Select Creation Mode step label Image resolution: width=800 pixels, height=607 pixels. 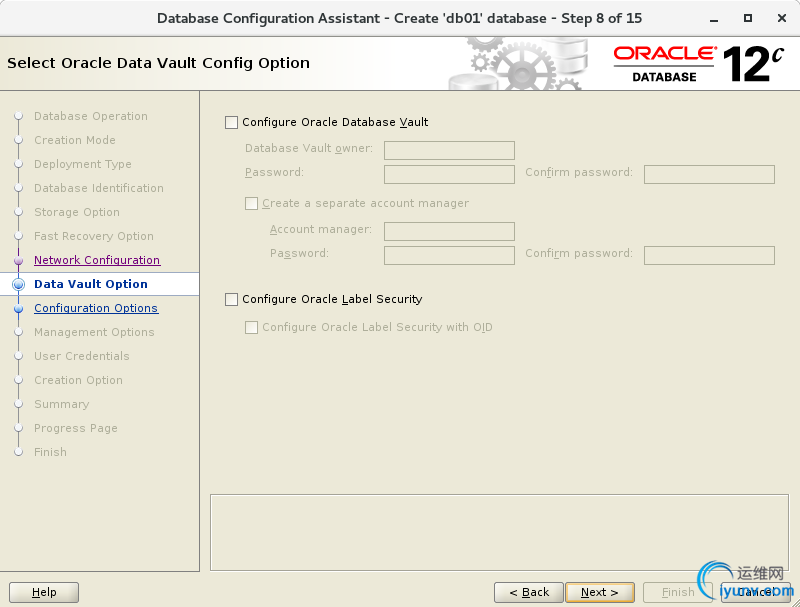click(75, 140)
